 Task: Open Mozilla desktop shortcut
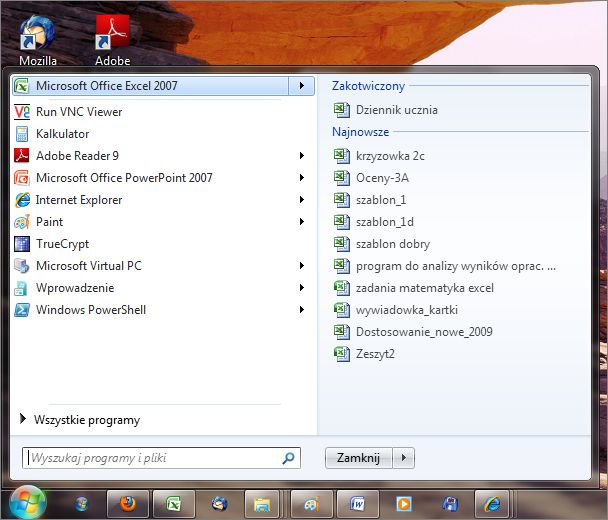[38, 41]
